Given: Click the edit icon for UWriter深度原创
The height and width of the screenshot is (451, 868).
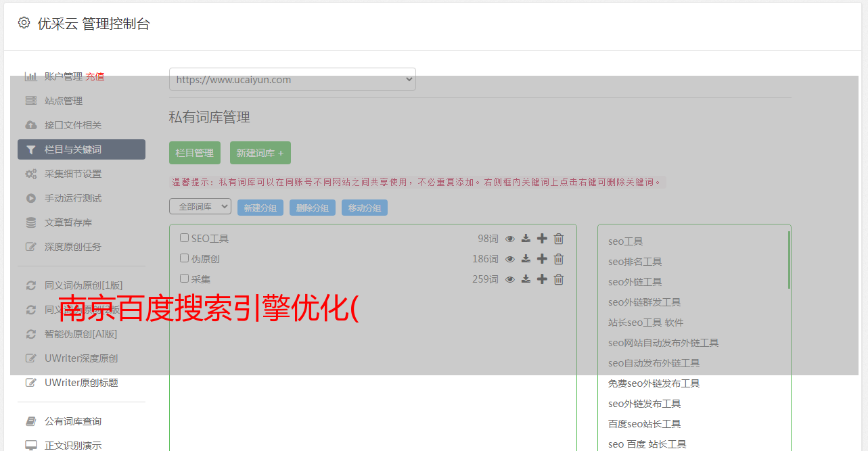Looking at the screenshot, I should (31, 358).
